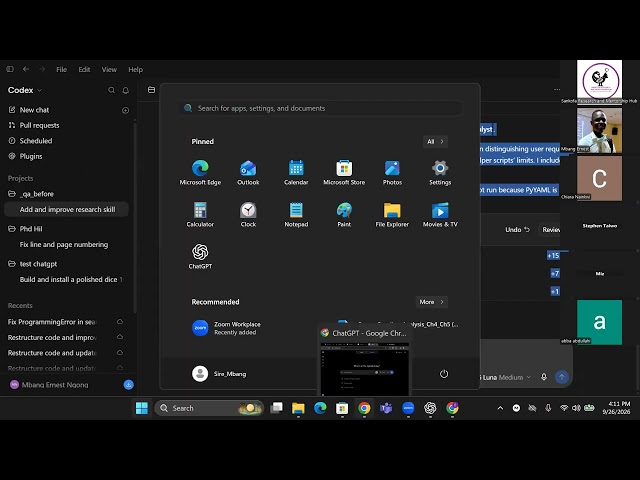Open Microsoft Edge from pinned apps

[200, 173]
